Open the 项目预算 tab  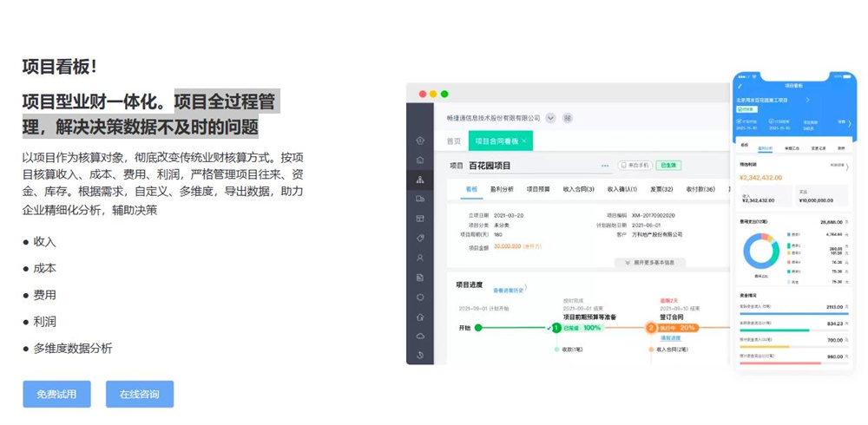pos(538,189)
